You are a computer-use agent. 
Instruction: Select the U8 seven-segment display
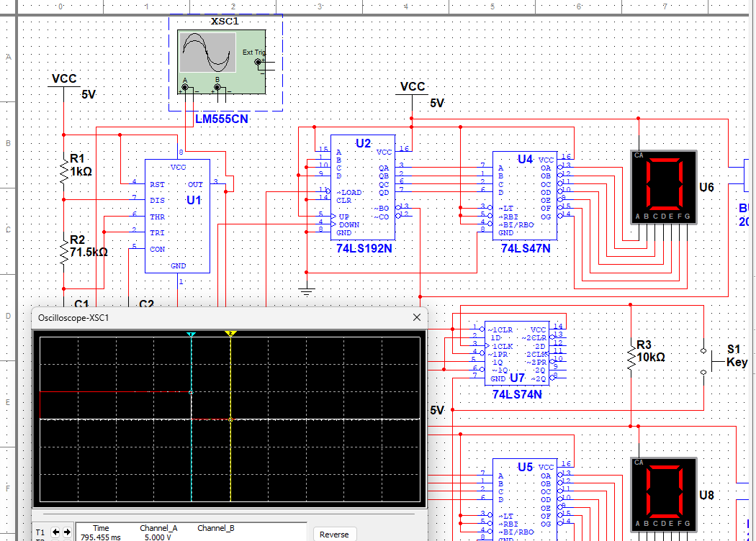664,495
